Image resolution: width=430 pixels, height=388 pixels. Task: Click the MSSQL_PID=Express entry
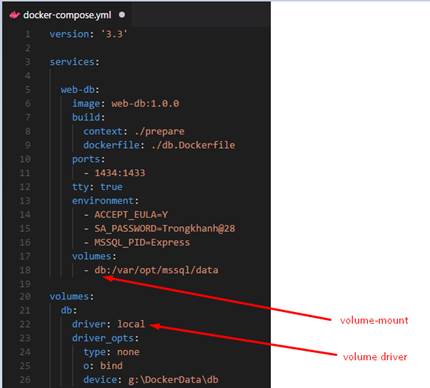[x=142, y=242]
